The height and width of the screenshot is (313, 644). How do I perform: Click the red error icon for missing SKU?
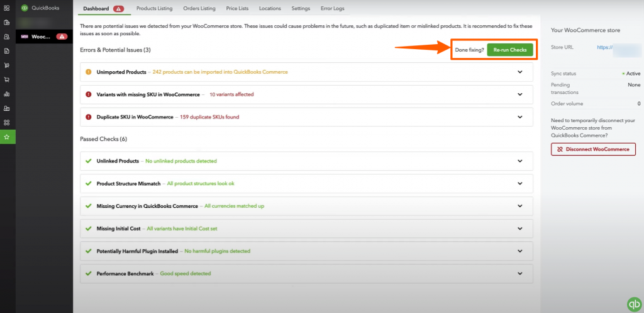[88, 94]
